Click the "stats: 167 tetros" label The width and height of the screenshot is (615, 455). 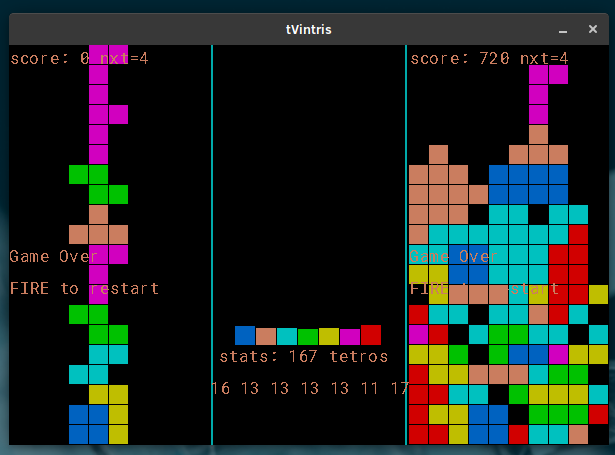pyautogui.click(x=304, y=356)
